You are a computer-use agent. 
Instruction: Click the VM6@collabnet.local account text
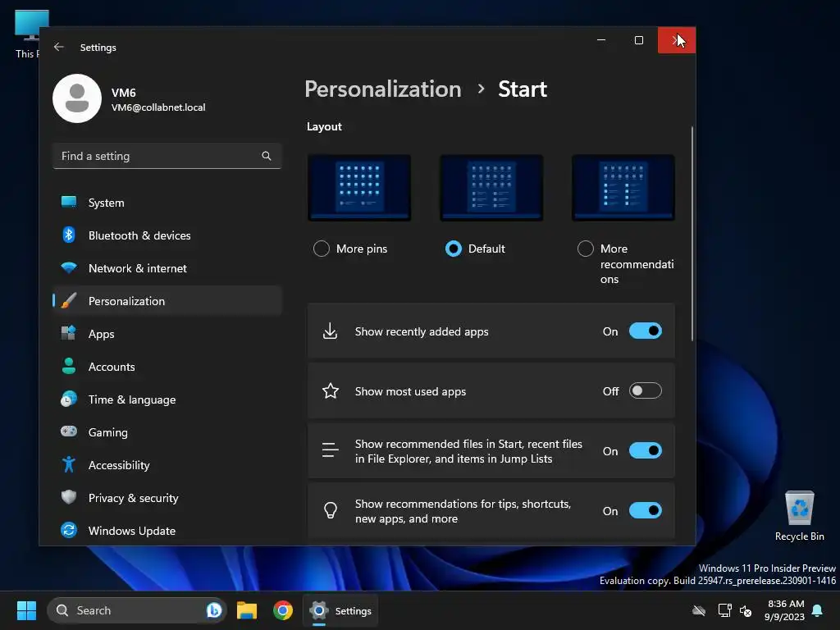(x=158, y=107)
